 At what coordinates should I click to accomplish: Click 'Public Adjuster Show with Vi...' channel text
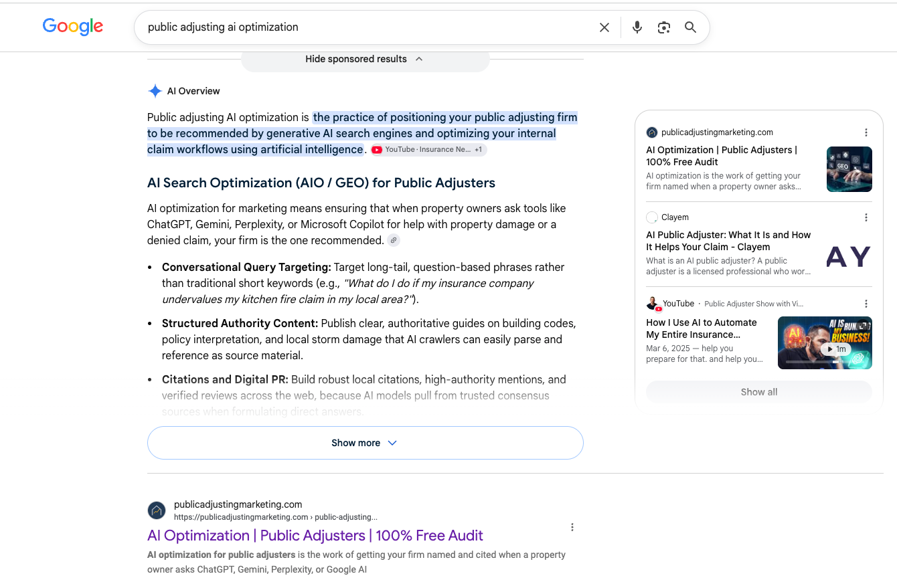click(x=754, y=304)
